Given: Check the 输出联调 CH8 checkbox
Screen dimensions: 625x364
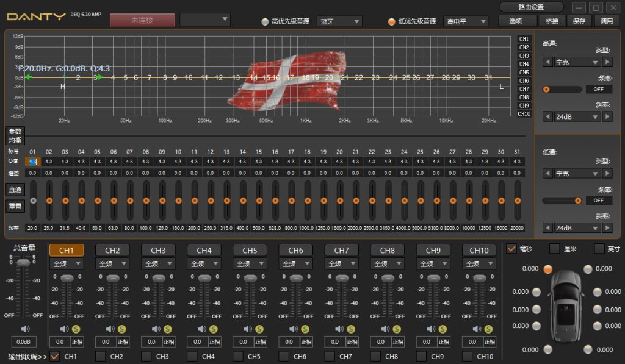Looking at the screenshot, I should (x=375, y=355).
